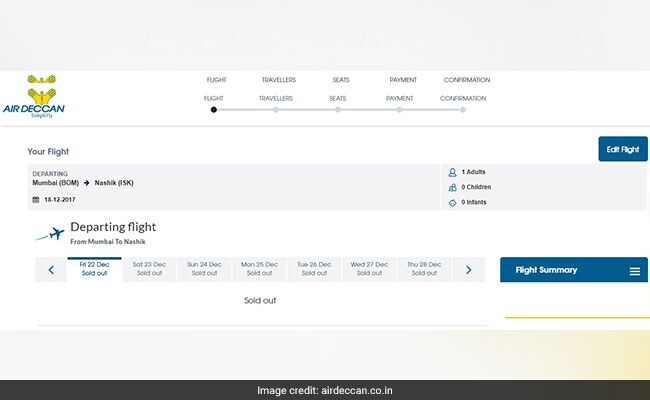Image resolution: width=650 pixels, height=400 pixels.
Task: Click the children passenger icon
Action: pyautogui.click(x=452, y=187)
